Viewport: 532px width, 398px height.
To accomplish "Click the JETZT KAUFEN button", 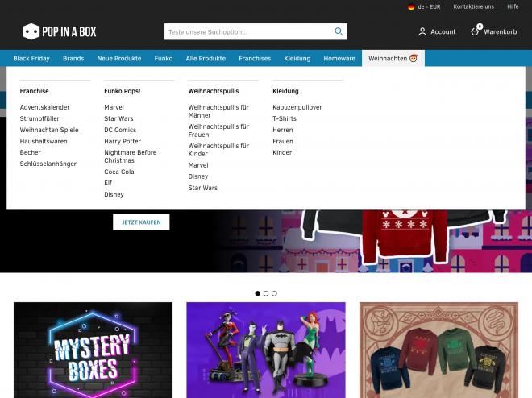I will 141,222.
